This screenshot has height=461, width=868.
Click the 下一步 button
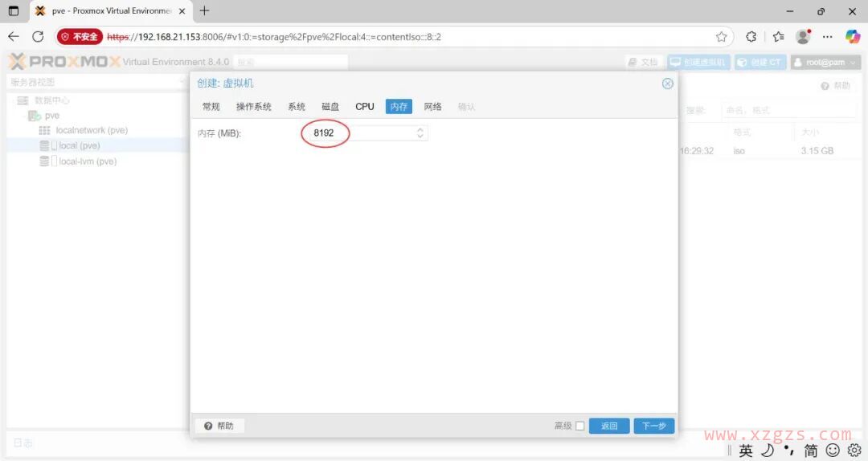point(653,426)
